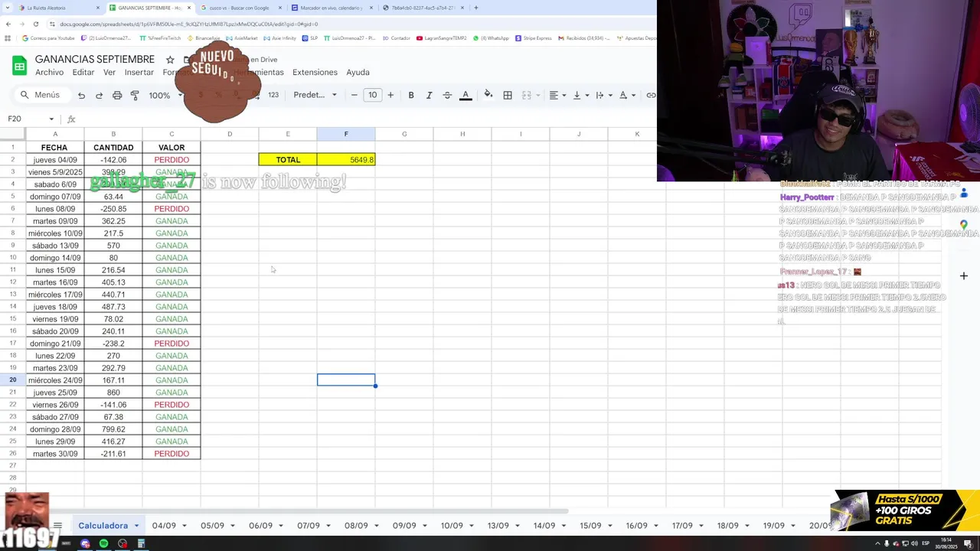Open the 123 number format options

click(x=273, y=95)
